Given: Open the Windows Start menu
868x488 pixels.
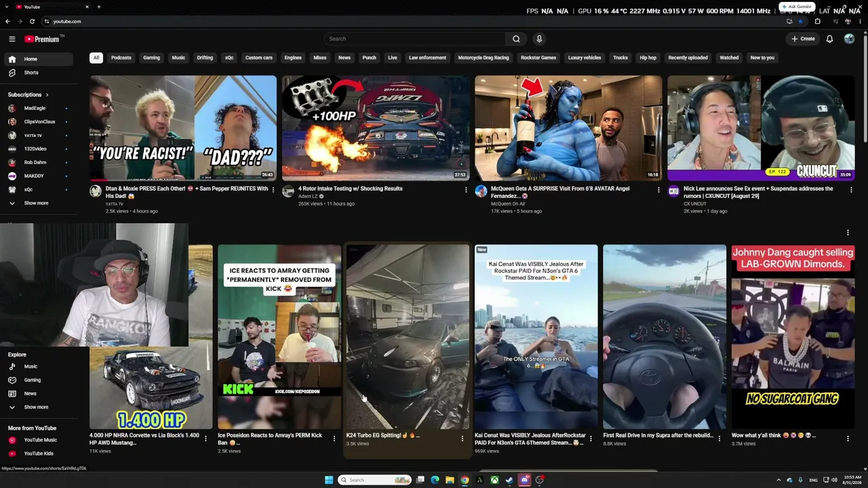Looking at the screenshot, I should pos(329,480).
